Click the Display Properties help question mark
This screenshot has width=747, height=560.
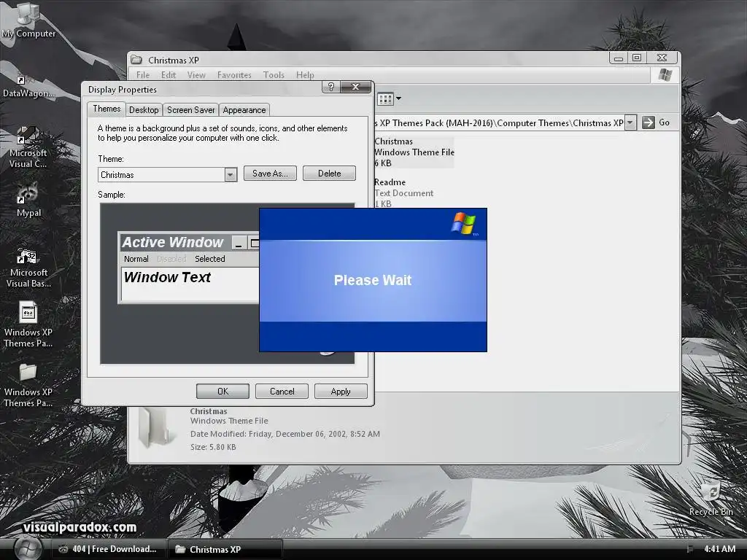click(331, 87)
